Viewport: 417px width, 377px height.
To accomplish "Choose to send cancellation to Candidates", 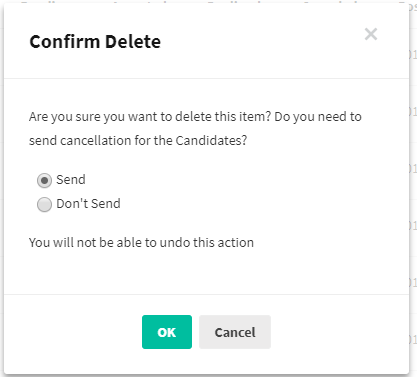I will [44, 180].
